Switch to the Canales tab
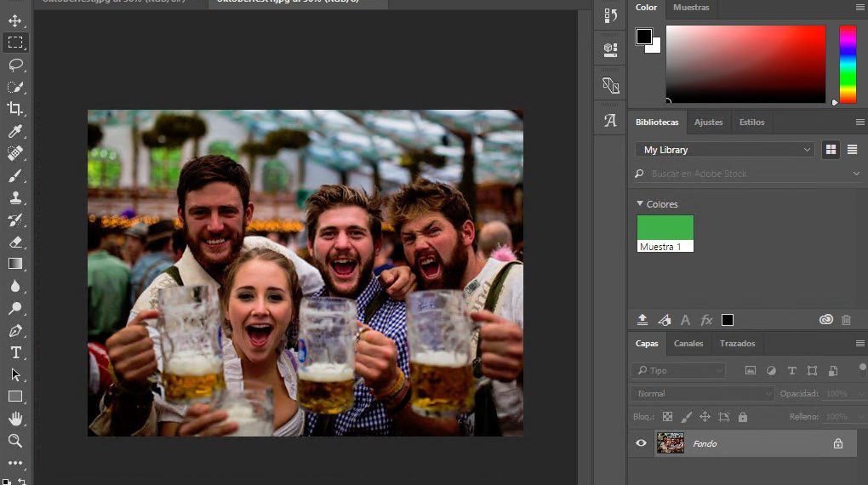This screenshot has width=868, height=485. point(688,344)
